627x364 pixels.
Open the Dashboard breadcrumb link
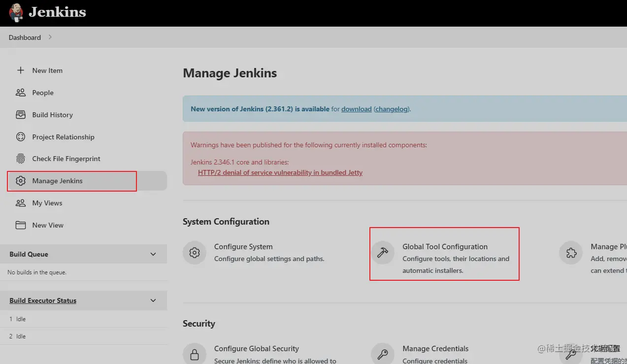pyautogui.click(x=25, y=37)
